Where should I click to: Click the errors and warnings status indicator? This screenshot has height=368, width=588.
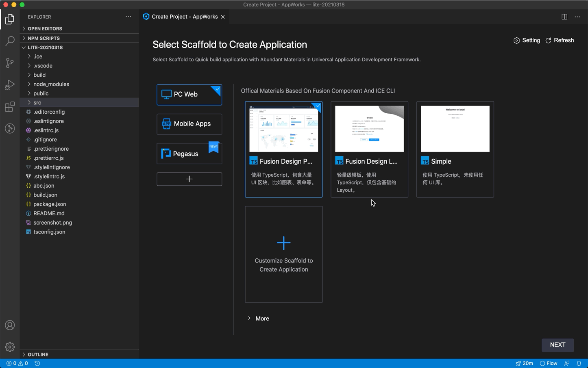click(17, 364)
